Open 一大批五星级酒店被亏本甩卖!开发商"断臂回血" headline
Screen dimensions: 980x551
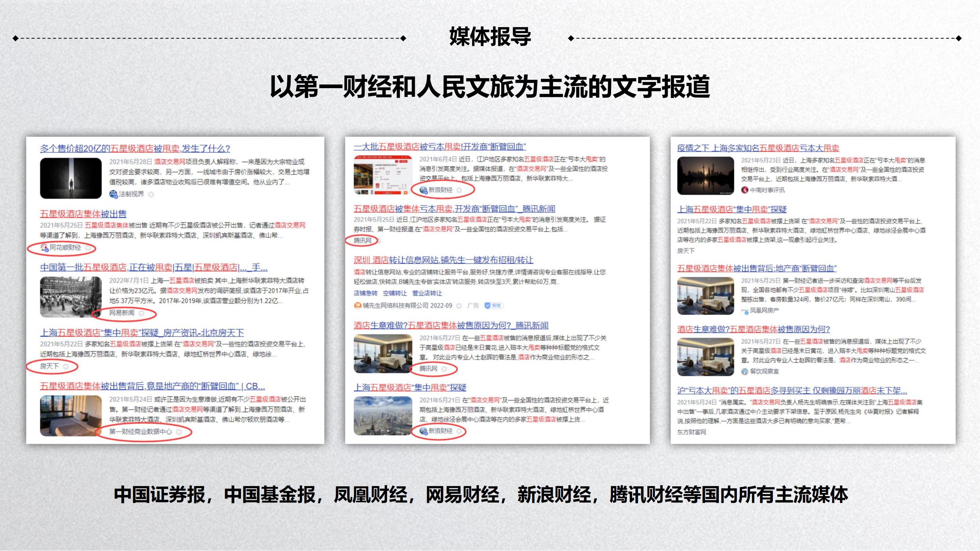[440, 147]
